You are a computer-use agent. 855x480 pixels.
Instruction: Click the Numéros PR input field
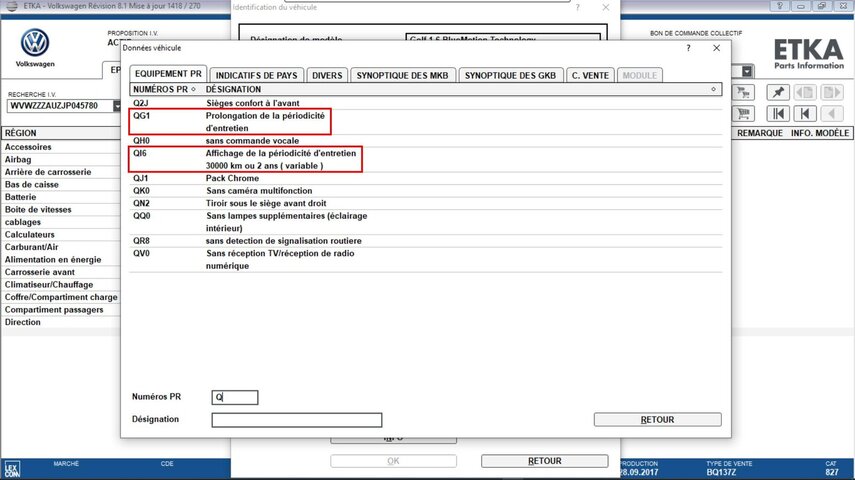pyautogui.click(x=234, y=397)
